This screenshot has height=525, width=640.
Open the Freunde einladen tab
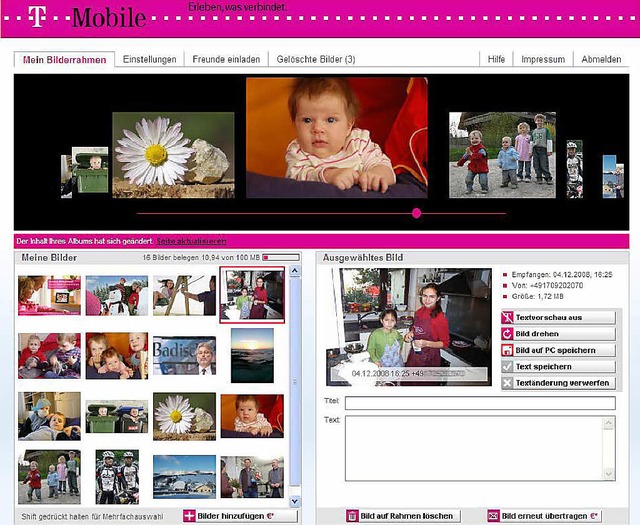pyautogui.click(x=227, y=60)
